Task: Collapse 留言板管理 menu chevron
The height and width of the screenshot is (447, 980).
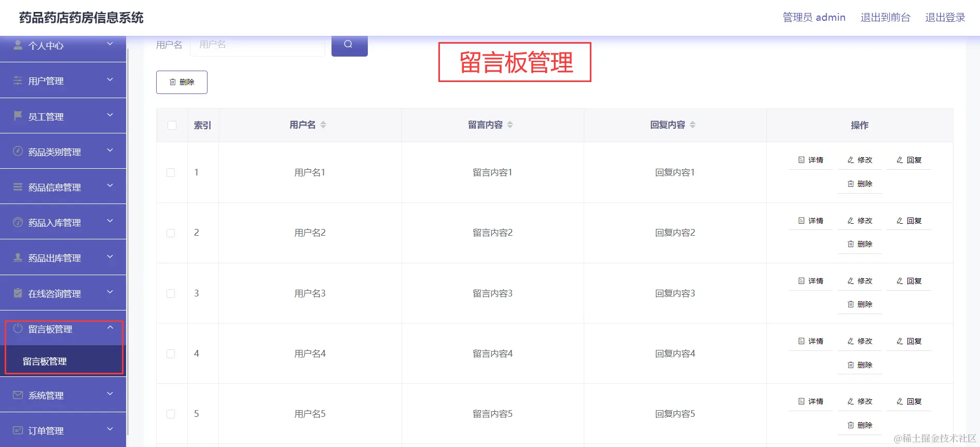Action: tap(110, 327)
